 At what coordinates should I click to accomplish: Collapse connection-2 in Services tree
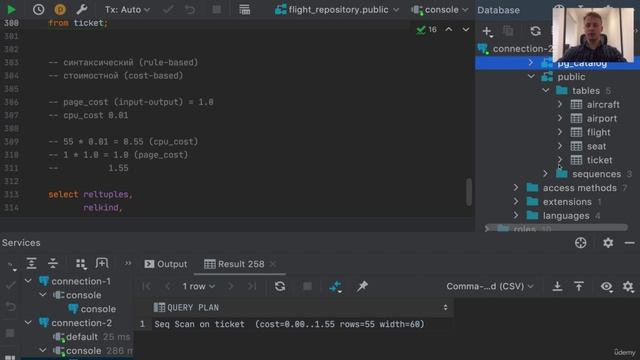click(x=28, y=322)
